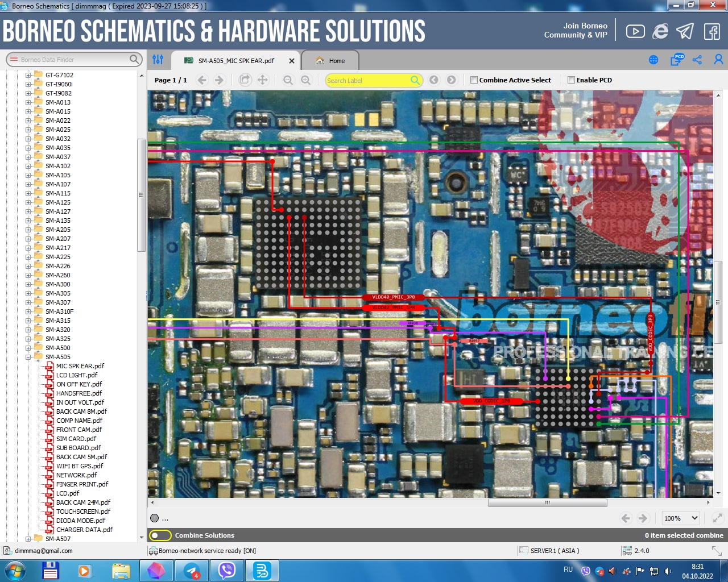Viewport: 728px width, 582px height.
Task: Expand the SM-A310F folder node
Action: [x=28, y=311]
